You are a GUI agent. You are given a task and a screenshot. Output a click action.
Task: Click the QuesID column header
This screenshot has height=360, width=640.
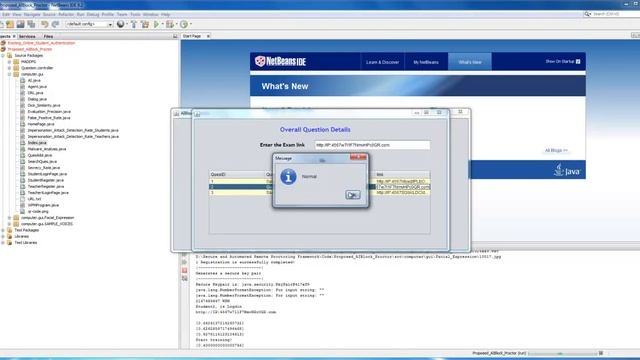pos(237,174)
